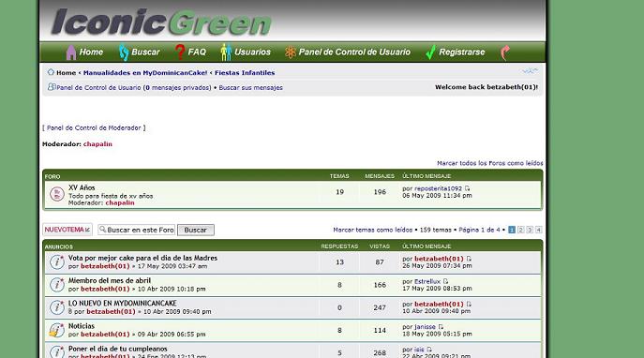The height and width of the screenshot is (358, 644).
Task: Click 87 views count in Madres row
Action: point(380,261)
